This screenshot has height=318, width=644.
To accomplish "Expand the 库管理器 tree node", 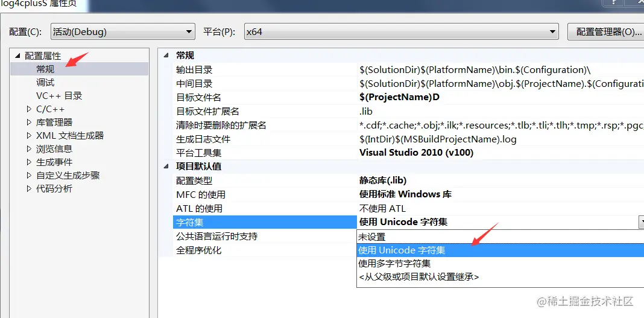I will point(29,122).
